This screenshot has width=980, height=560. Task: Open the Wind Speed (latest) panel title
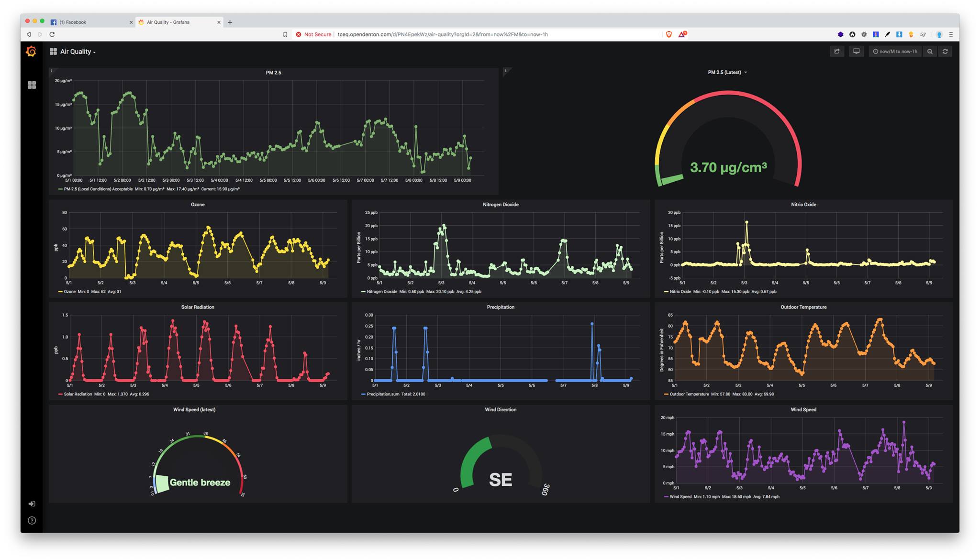pos(194,409)
